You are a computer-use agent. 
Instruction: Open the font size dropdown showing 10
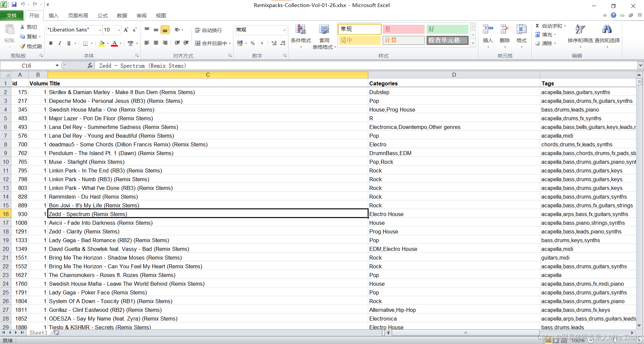tap(119, 30)
